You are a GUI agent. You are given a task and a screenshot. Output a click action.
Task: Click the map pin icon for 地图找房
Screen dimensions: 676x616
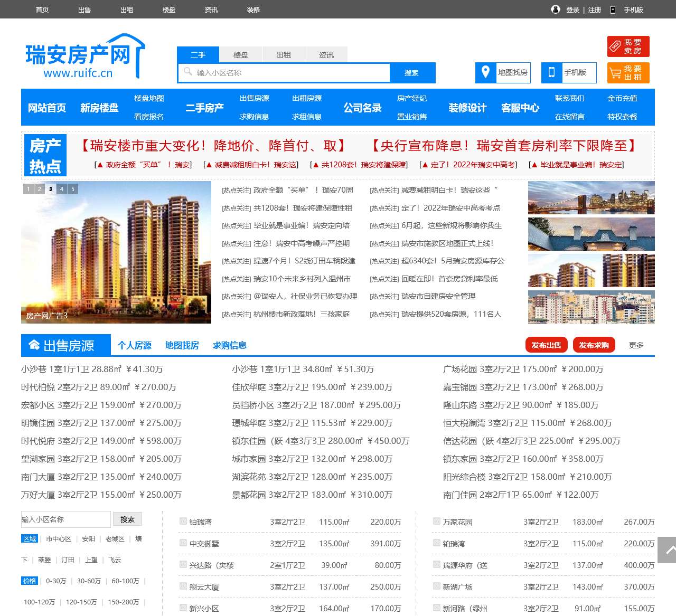[x=485, y=72]
